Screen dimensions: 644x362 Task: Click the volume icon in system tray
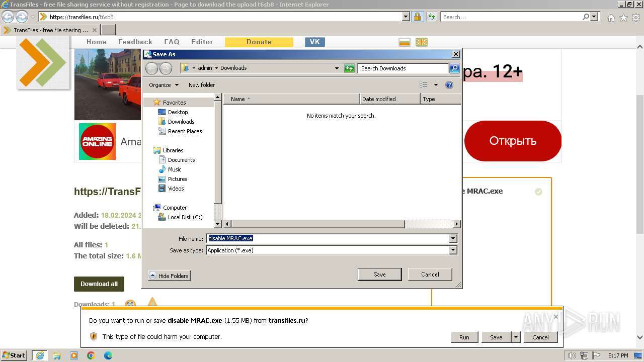click(572, 355)
